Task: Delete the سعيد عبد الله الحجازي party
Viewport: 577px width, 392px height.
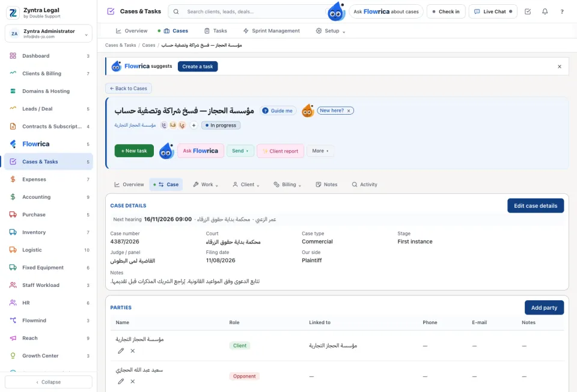Action: pos(132,381)
